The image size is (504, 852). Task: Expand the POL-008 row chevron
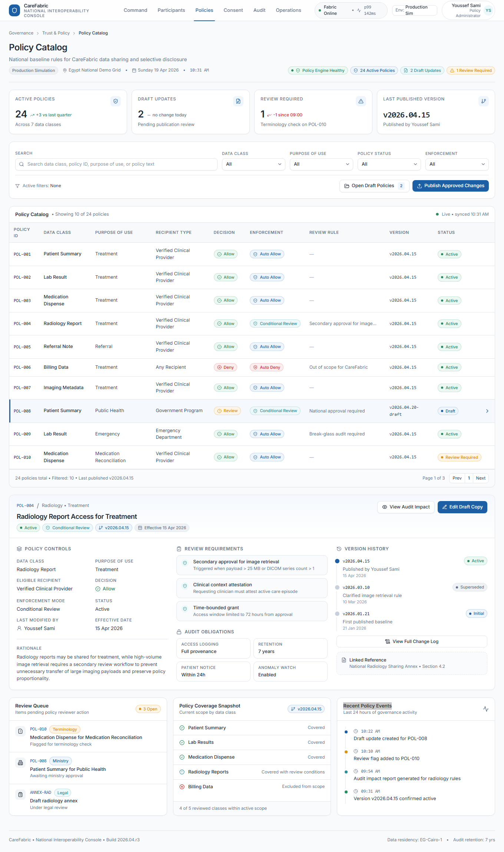point(487,411)
